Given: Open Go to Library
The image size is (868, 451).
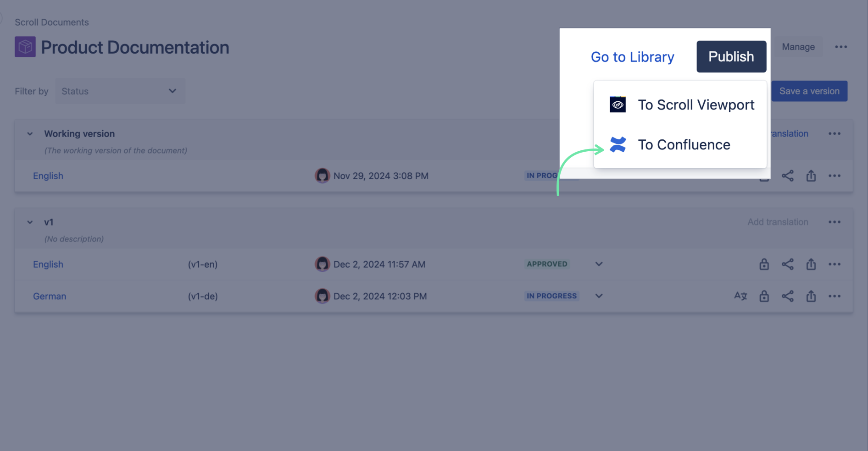Looking at the screenshot, I should coord(633,56).
